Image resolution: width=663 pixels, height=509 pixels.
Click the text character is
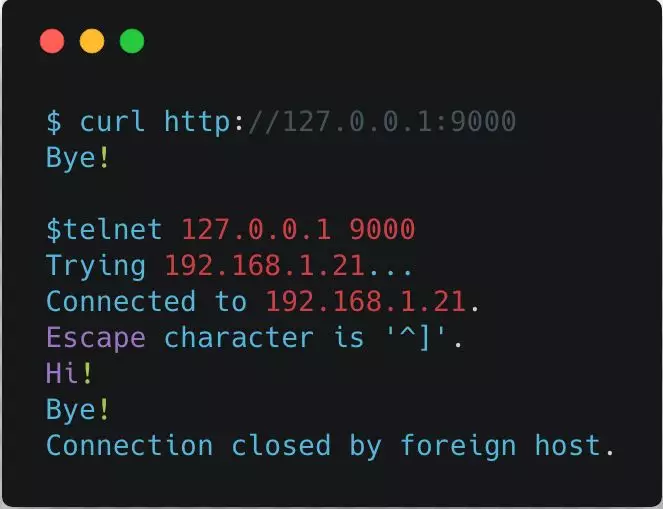click(x=264, y=338)
